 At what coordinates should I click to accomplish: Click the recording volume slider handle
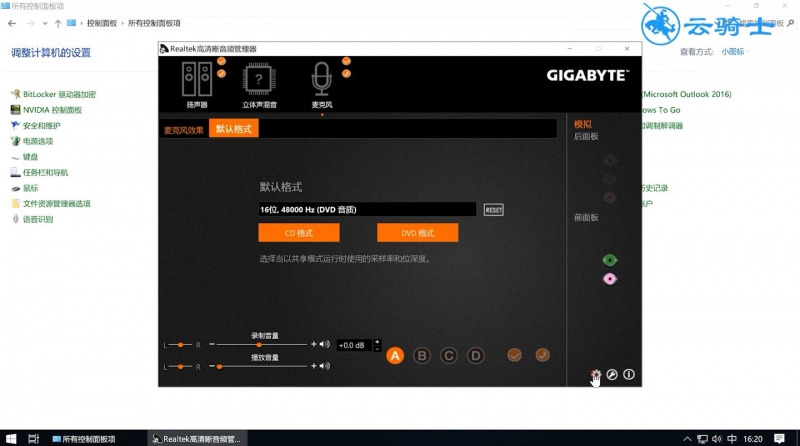click(x=259, y=345)
